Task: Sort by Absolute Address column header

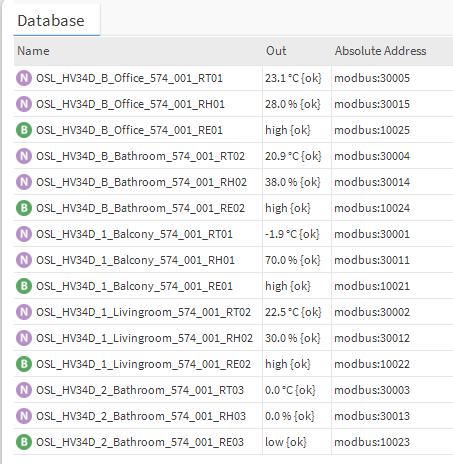Action: [x=380, y=51]
